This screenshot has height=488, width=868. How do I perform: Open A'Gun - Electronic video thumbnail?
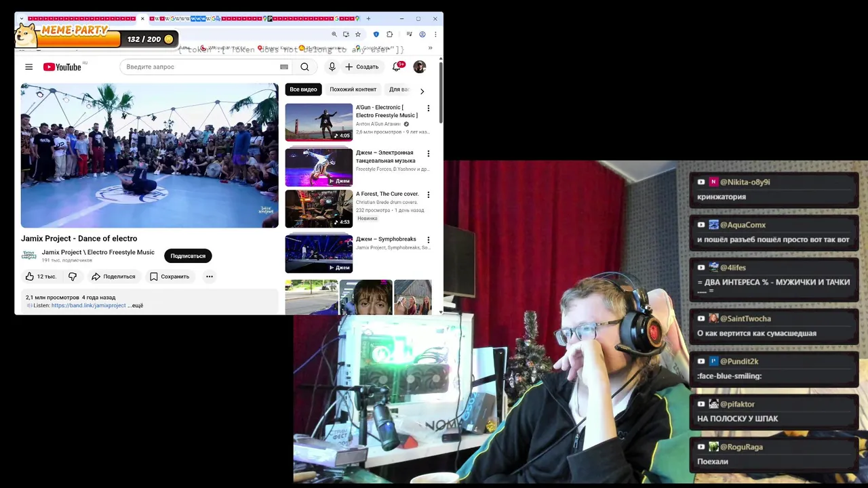(x=319, y=122)
